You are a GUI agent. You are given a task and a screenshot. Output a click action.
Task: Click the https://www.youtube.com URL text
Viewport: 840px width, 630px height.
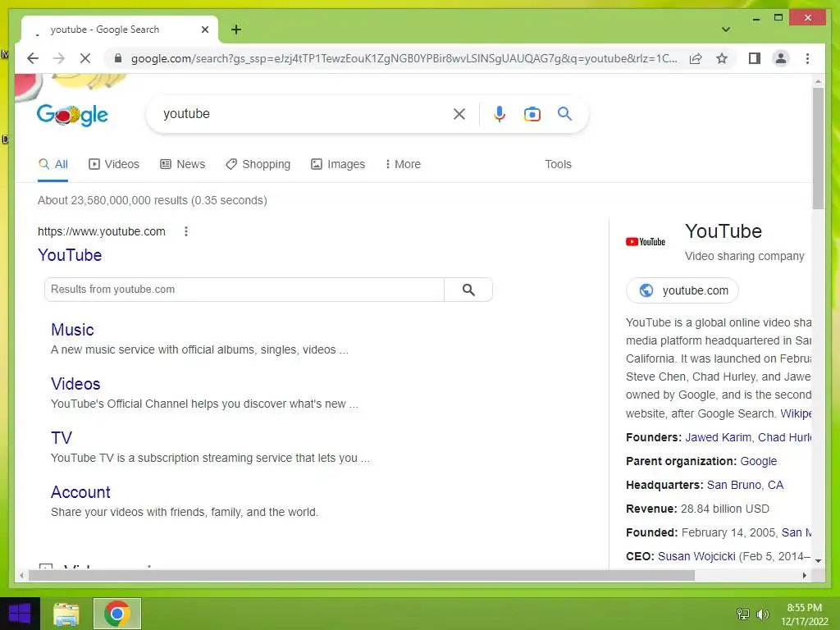point(101,231)
